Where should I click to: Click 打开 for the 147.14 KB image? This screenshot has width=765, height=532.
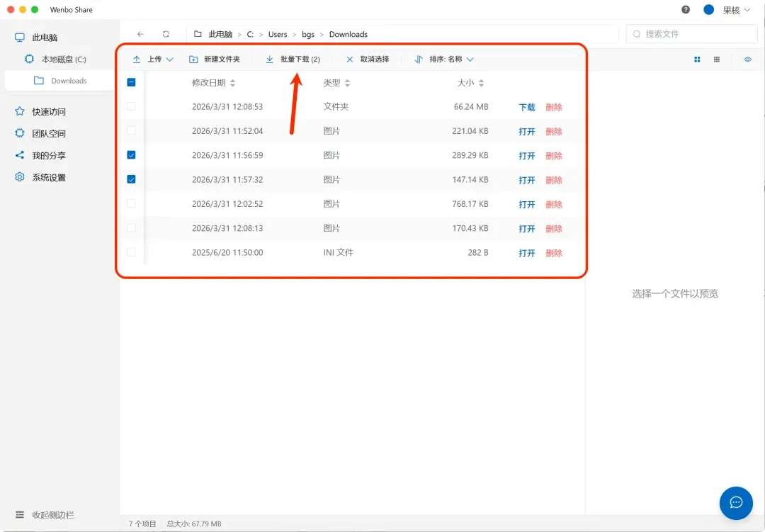[527, 180]
